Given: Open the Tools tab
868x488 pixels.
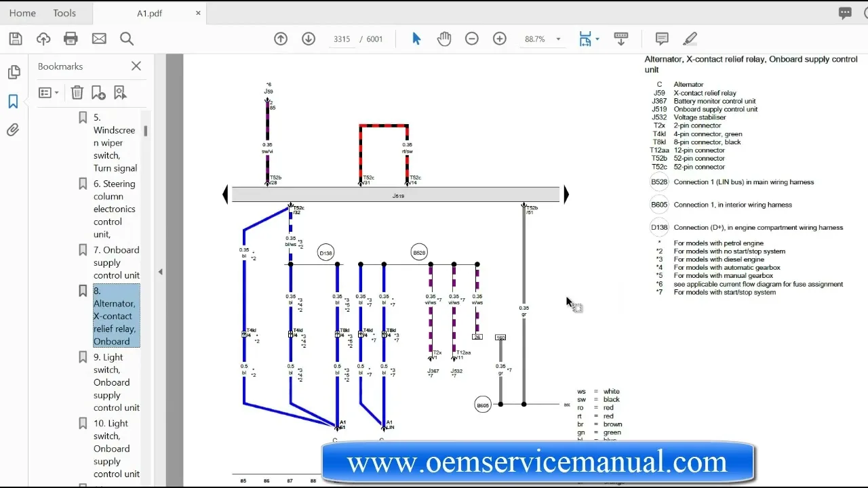Looking at the screenshot, I should (64, 13).
